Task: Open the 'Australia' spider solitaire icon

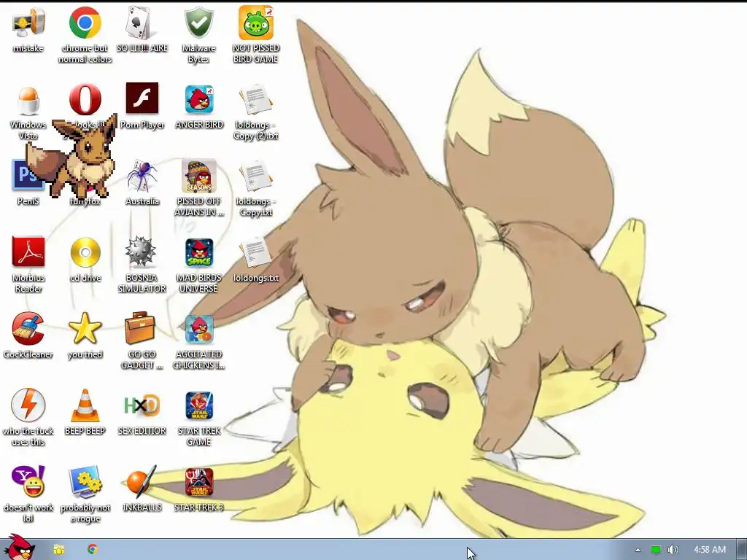Action: (142, 176)
